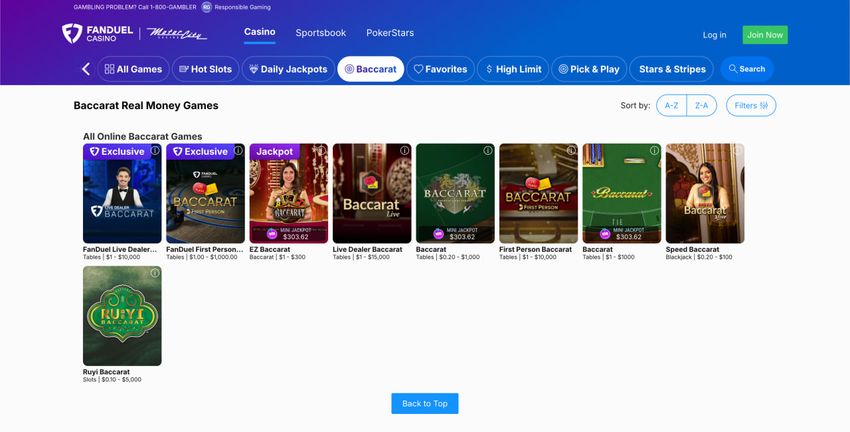Image resolution: width=850 pixels, height=432 pixels.
Task: Open EZ Baccarat game thumbnail
Action: pyautogui.click(x=289, y=194)
